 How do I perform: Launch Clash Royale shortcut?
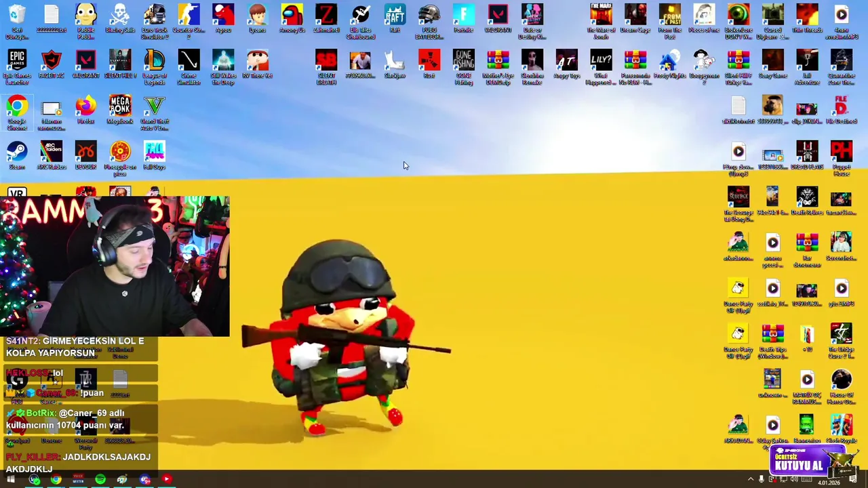click(842, 428)
